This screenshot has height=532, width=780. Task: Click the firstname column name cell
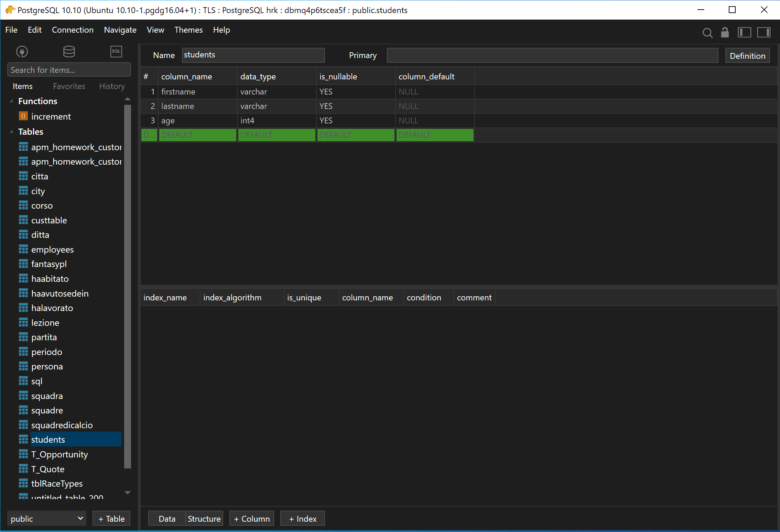[197, 92]
